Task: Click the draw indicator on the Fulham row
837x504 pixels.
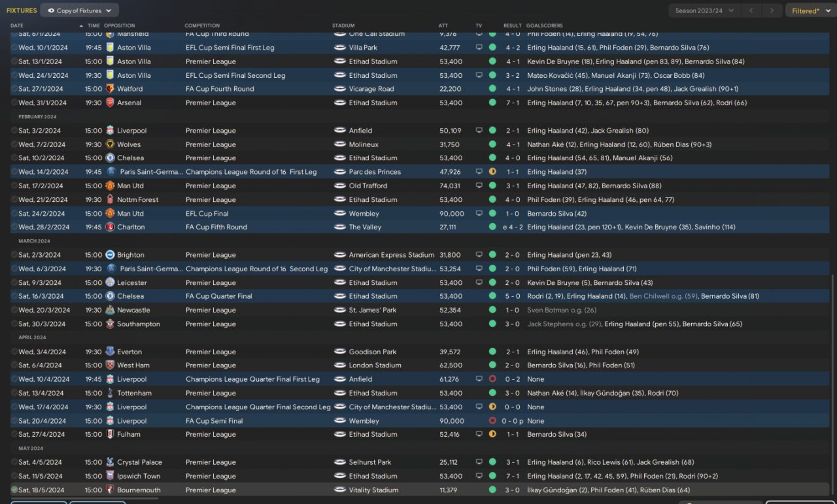Action: 492,434
